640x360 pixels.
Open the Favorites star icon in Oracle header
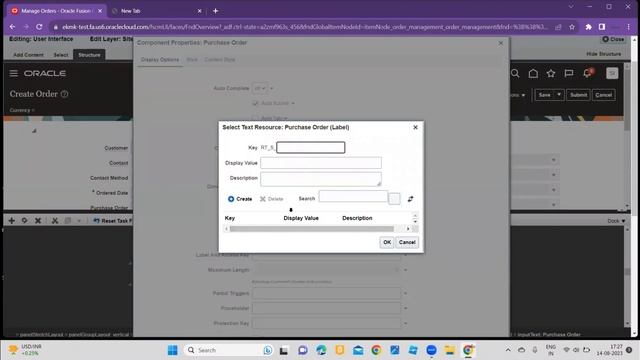(x=551, y=73)
